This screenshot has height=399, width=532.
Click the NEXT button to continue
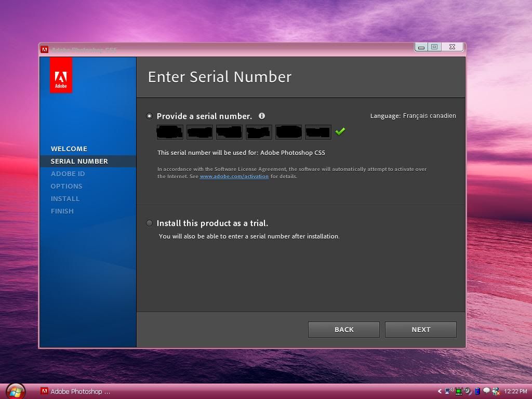click(421, 329)
